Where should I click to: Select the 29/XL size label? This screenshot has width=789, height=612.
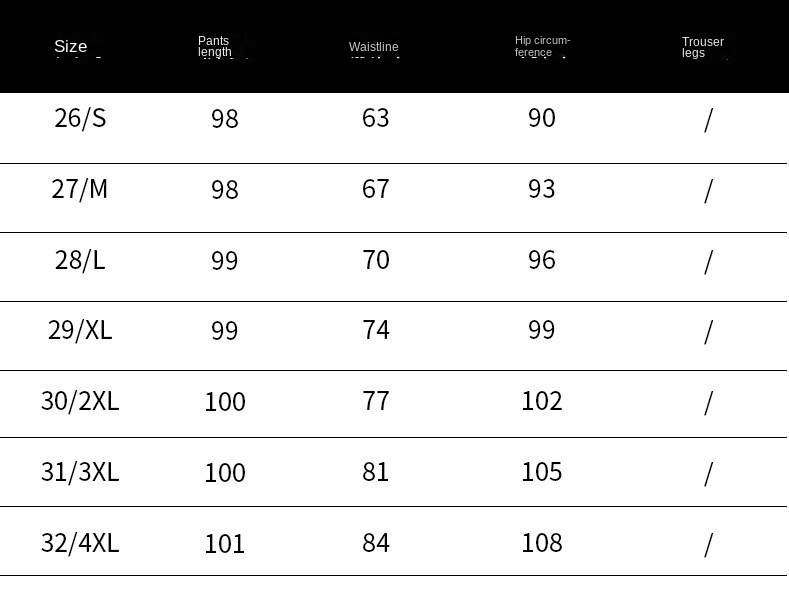(80, 330)
